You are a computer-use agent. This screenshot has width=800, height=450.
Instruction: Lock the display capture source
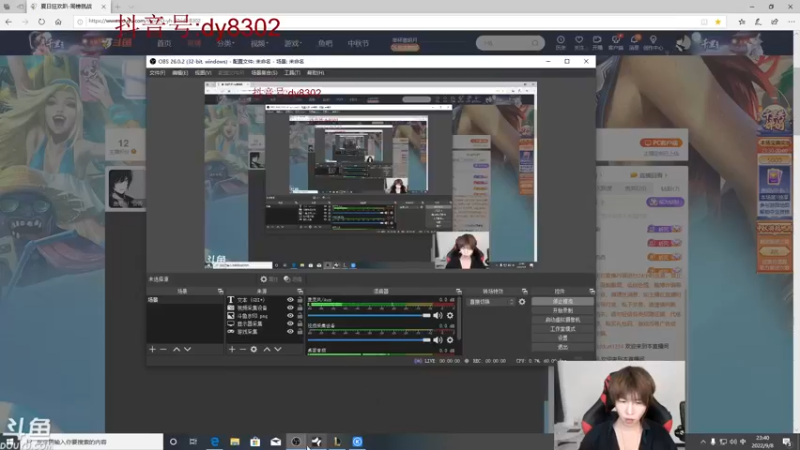click(x=300, y=324)
